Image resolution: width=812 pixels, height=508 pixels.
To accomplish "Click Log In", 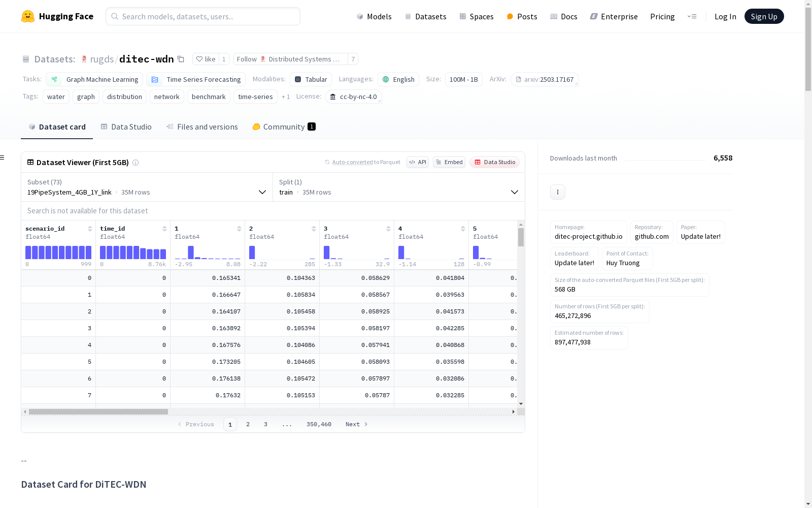I will coord(725,16).
